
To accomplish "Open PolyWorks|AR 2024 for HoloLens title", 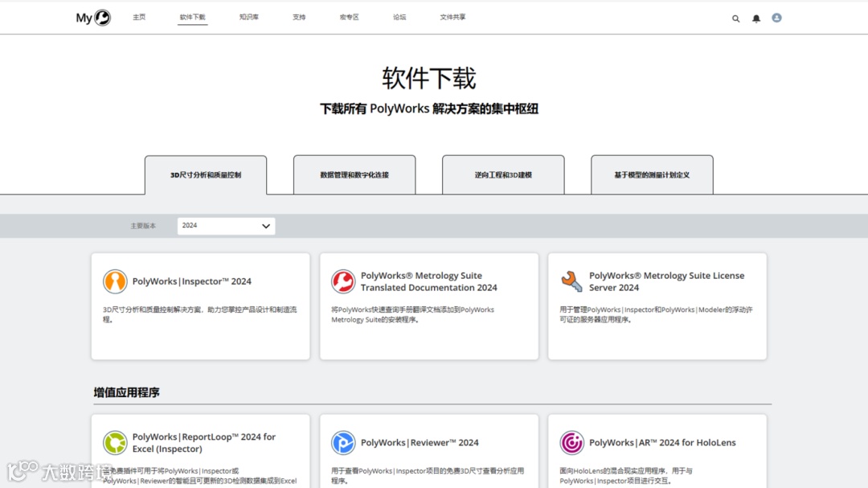I will 662,443.
